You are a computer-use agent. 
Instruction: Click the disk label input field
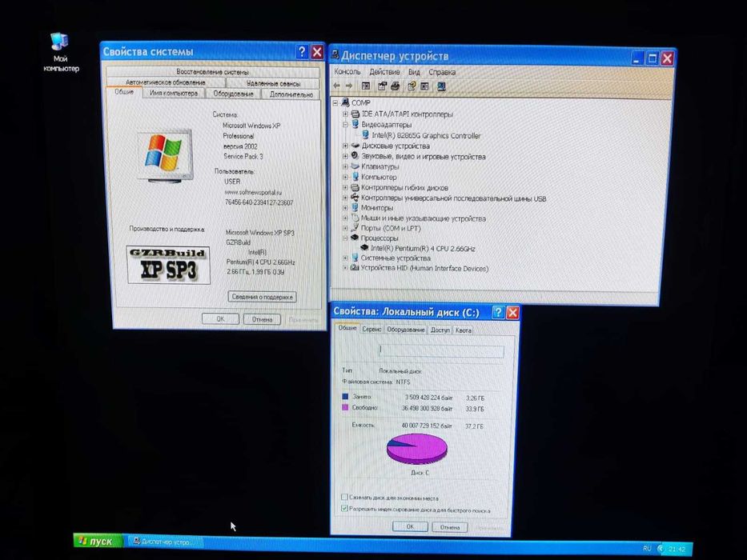click(x=442, y=351)
